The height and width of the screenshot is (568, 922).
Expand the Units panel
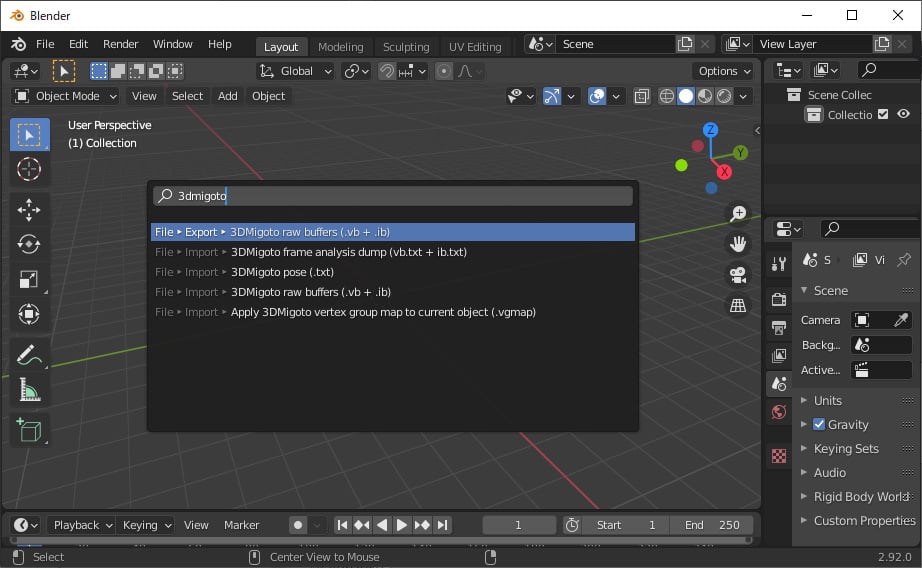point(827,400)
